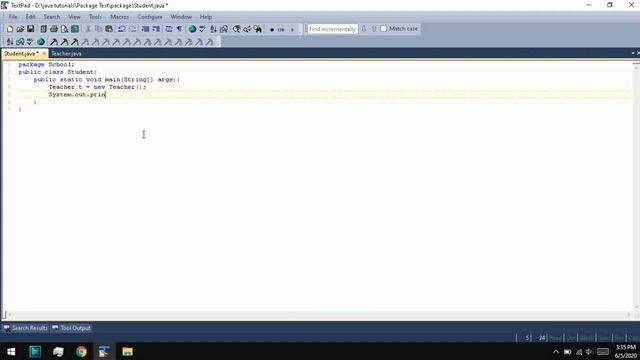Click the Copy icon in the toolbar
The width and height of the screenshot is (640, 360).
(x=98, y=29)
